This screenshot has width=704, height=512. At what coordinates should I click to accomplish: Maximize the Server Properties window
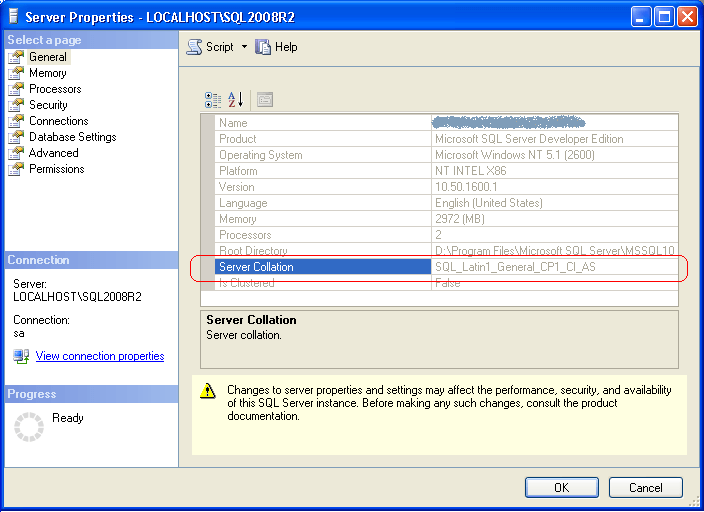(x=664, y=17)
